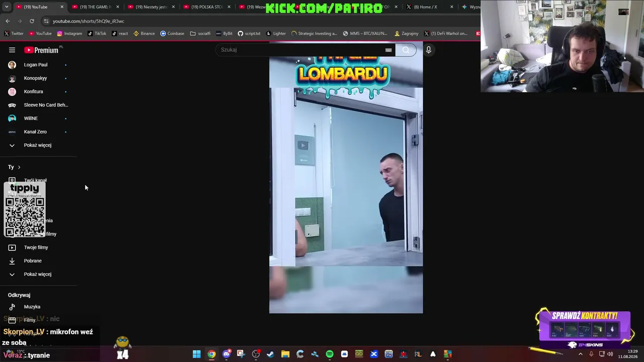Close the (6) Home / X tab
Image resolution: width=644 pixels, height=362 pixels.
(451, 7)
